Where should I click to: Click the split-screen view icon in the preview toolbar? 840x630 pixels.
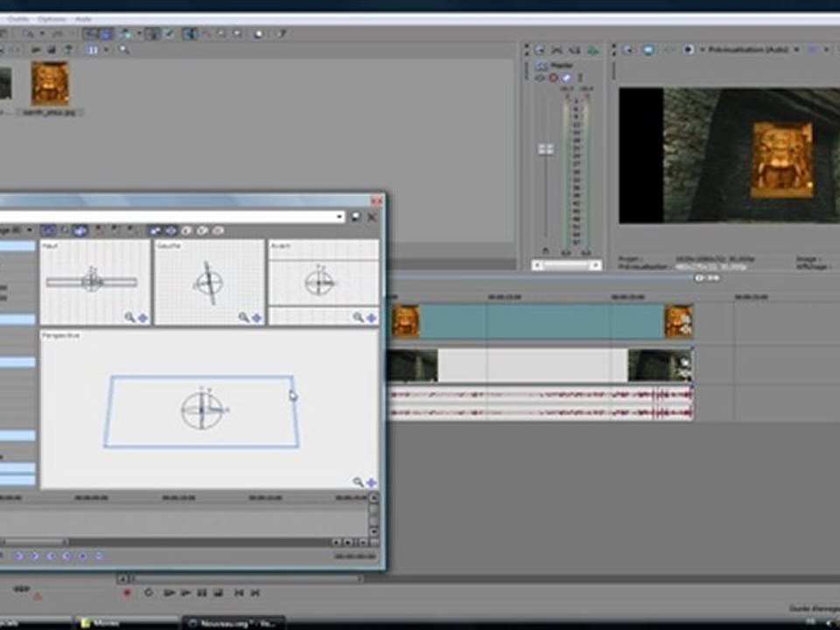pyautogui.click(x=689, y=50)
